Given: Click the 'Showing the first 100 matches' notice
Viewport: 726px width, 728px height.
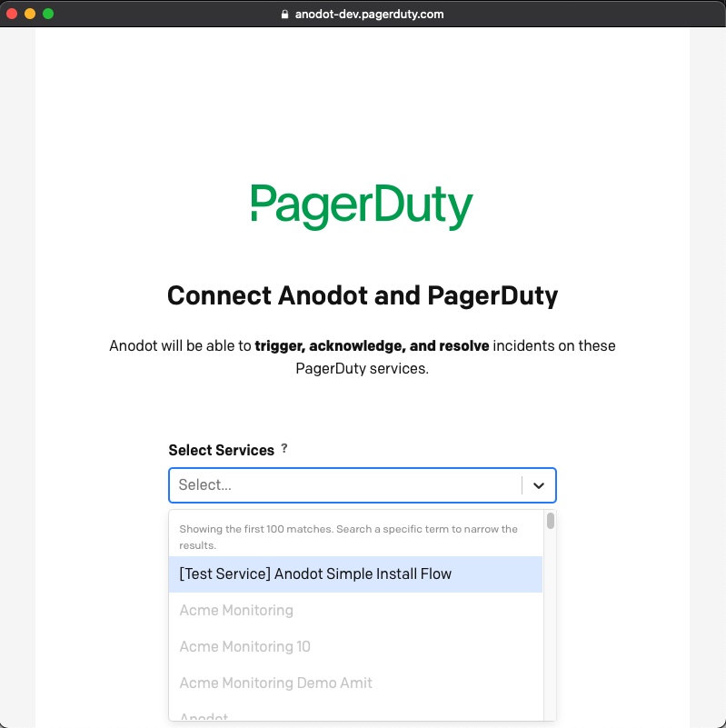Looking at the screenshot, I should pos(348,537).
